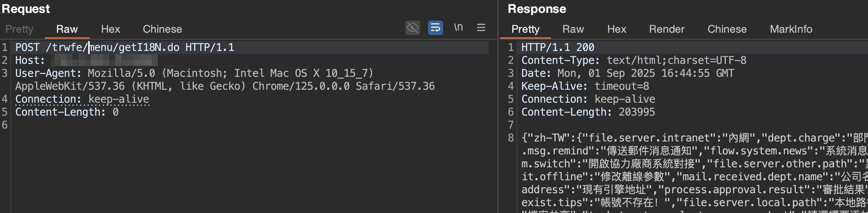Open the Response Hex tab
This screenshot has height=213, width=868.
pyautogui.click(x=616, y=29)
